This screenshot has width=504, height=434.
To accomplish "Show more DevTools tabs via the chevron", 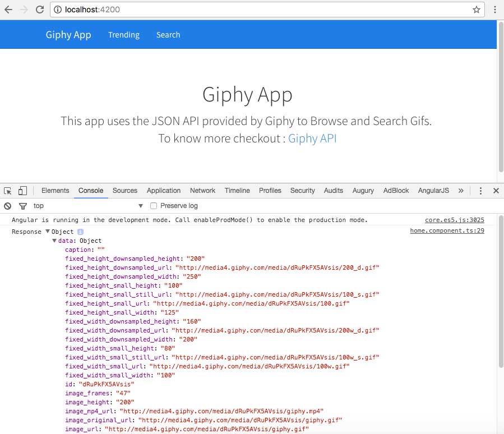I will coord(461,191).
